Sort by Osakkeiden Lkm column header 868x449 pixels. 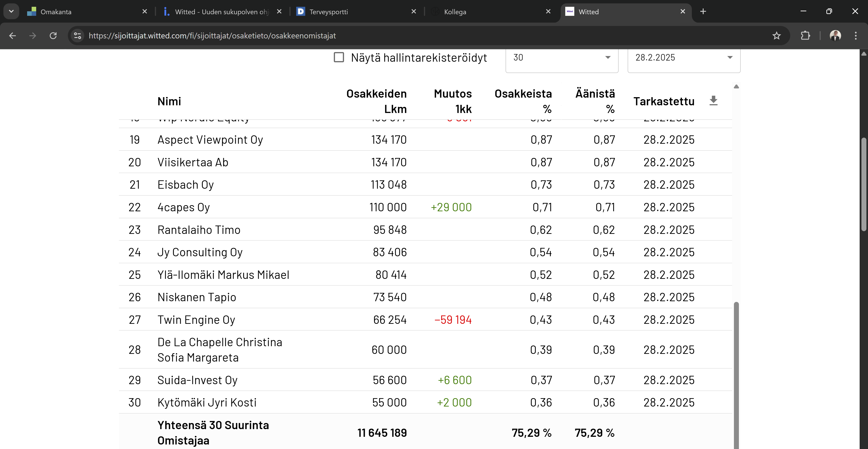point(376,101)
